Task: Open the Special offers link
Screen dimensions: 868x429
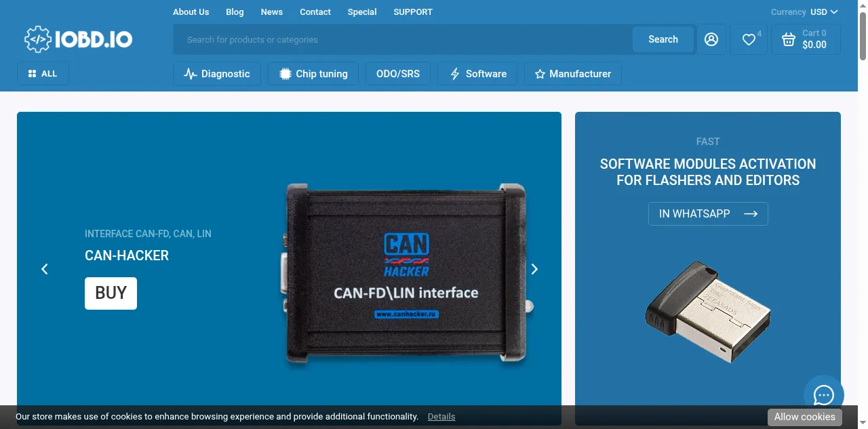Action: click(362, 12)
